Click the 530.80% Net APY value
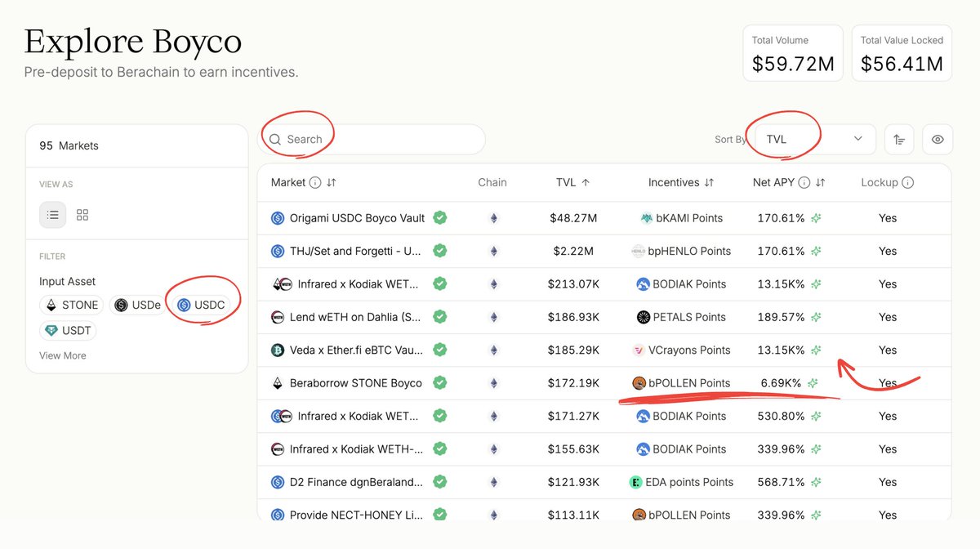The width and height of the screenshot is (980, 549). pos(780,416)
